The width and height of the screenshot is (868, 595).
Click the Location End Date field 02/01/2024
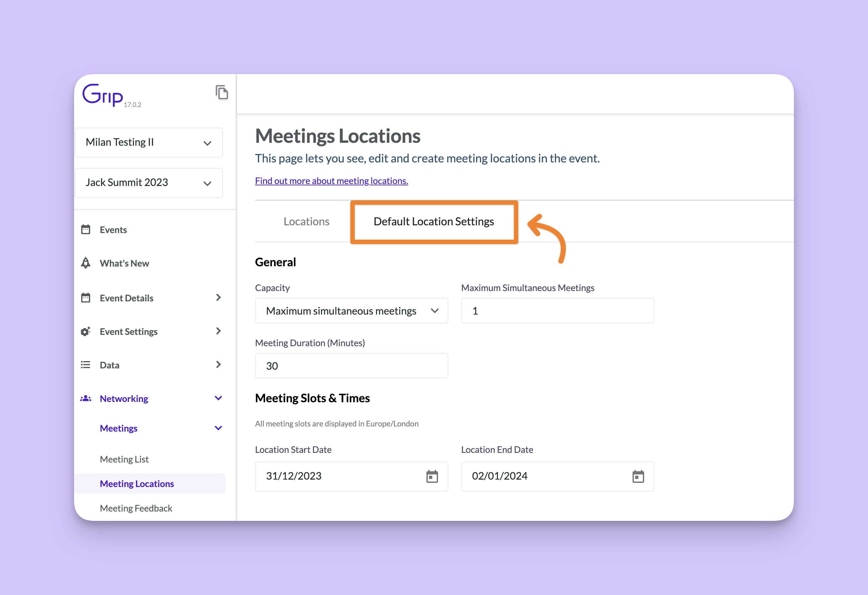(x=558, y=476)
